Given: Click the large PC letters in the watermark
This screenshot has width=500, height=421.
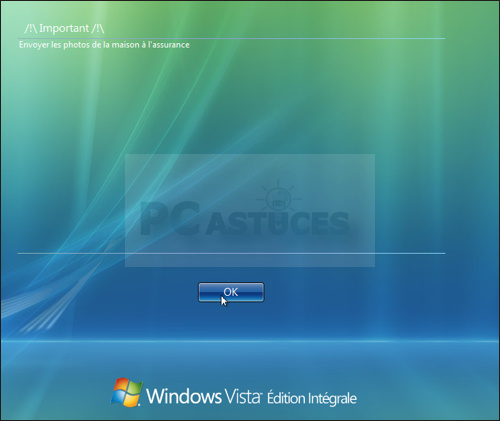Looking at the screenshot, I should coord(170,218).
